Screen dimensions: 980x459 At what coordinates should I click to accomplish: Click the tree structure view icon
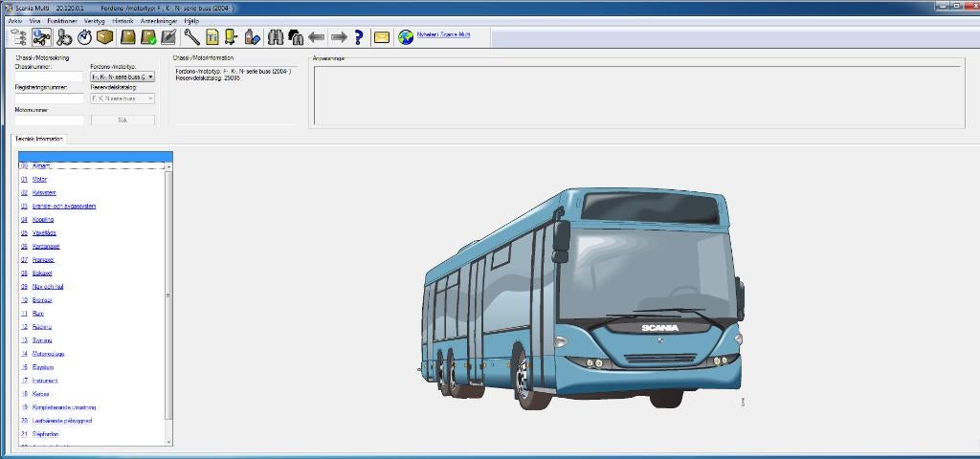pos(19,37)
